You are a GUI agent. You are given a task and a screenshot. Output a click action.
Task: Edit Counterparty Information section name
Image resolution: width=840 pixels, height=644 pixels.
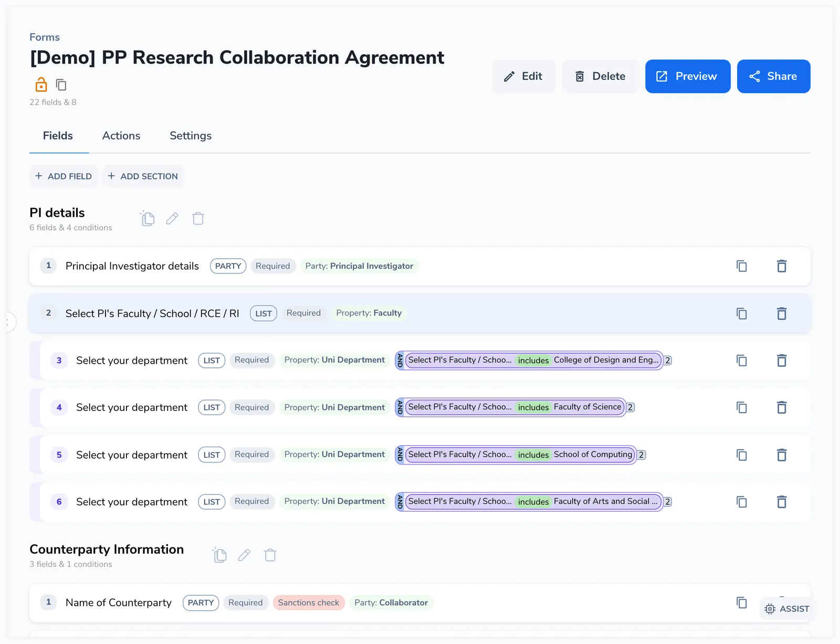(244, 555)
